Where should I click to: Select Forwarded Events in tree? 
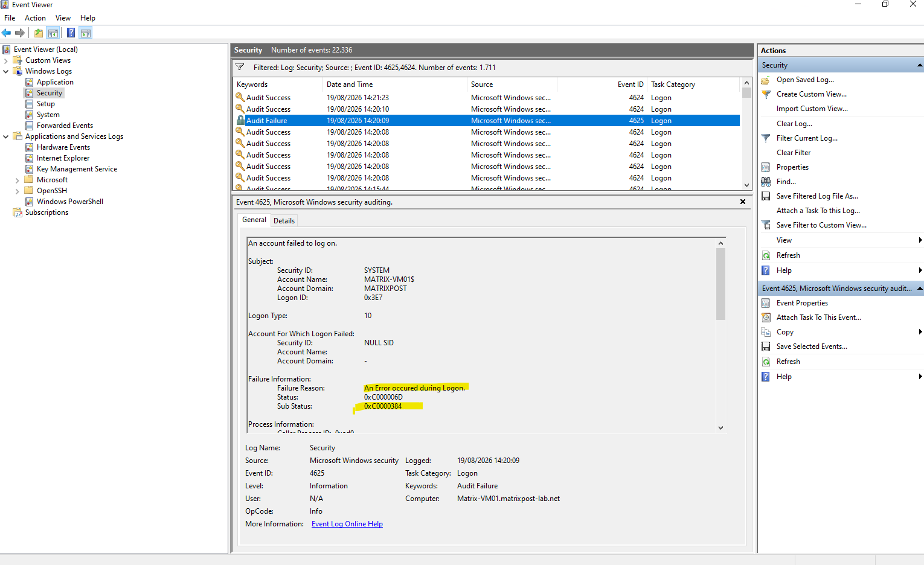[x=65, y=126]
